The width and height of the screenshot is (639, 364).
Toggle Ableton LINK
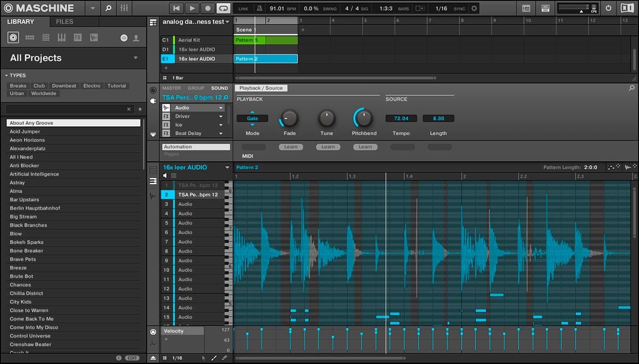[x=243, y=9]
